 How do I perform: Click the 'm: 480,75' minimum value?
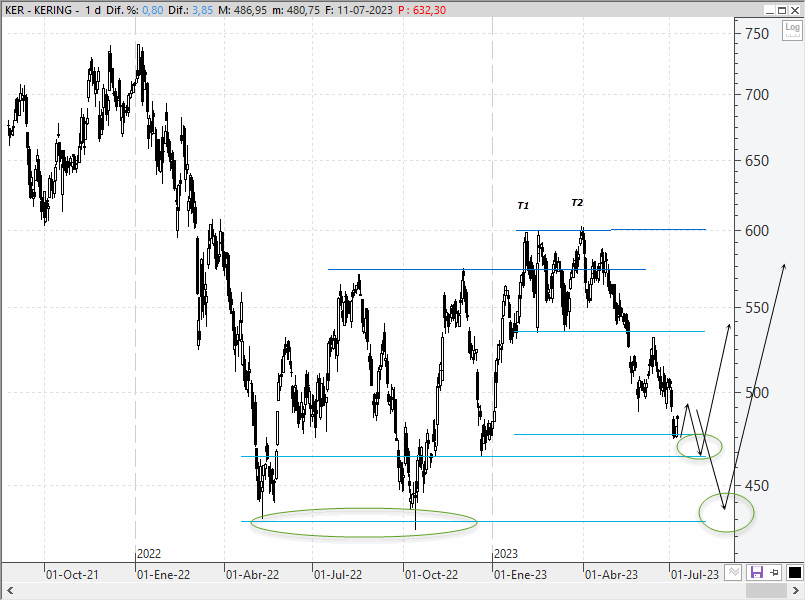pyautogui.click(x=296, y=10)
